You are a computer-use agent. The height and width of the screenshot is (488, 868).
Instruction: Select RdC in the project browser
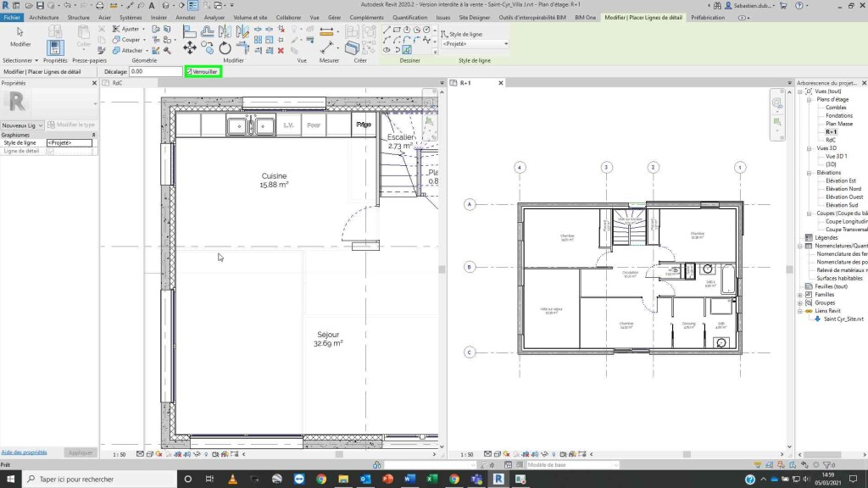pos(830,140)
